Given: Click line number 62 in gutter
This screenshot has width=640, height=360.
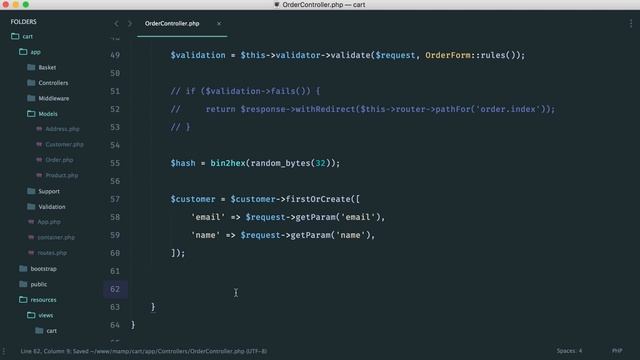Looking at the screenshot, I should [115, 289].
